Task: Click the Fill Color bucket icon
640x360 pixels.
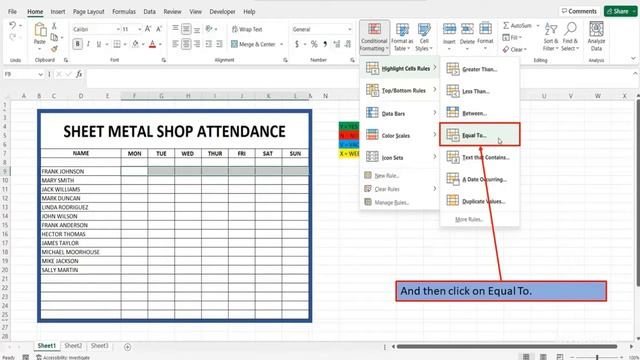Action: (135, 44)
